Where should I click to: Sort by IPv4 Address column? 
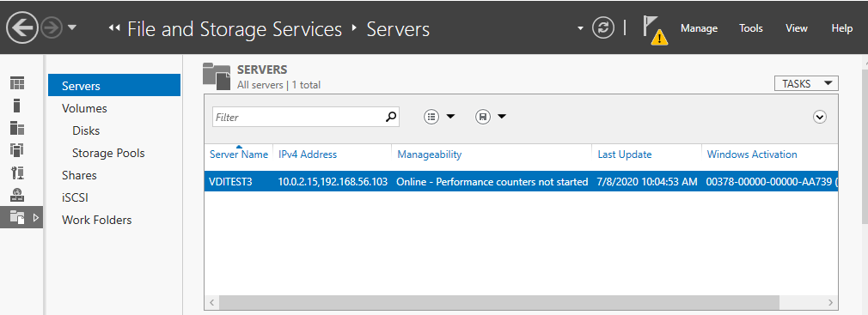[x=307, y=154]
